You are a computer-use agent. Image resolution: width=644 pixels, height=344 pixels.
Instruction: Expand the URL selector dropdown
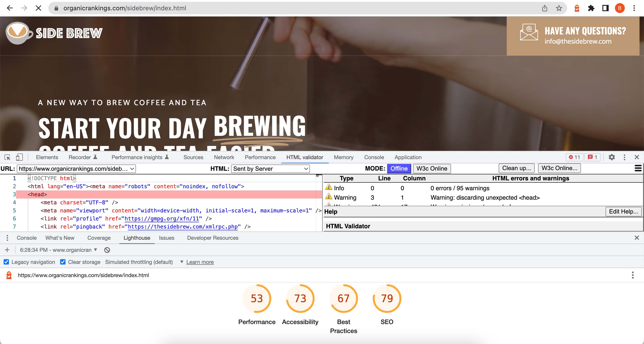pyautogui.click(x=132, y=169)
